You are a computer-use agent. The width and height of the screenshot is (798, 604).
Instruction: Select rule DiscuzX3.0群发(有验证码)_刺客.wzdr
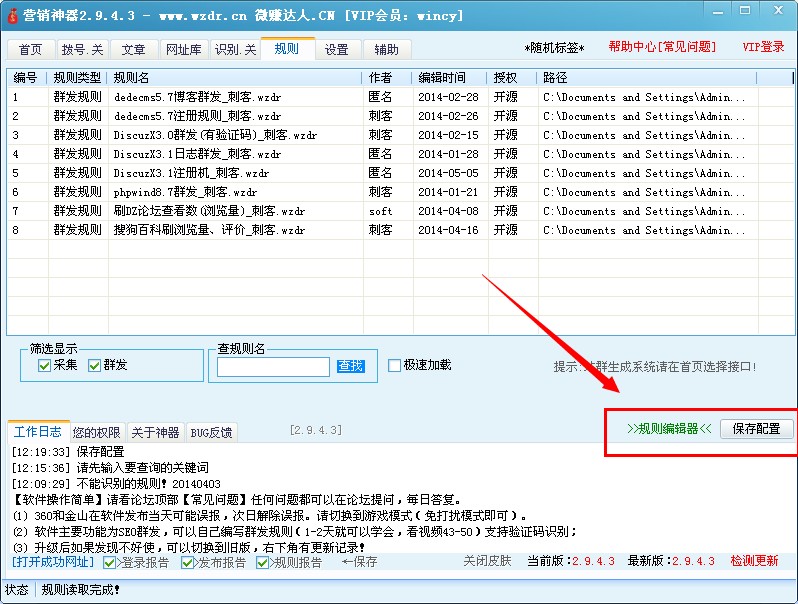pyautogui.click(x=215, y=135)
